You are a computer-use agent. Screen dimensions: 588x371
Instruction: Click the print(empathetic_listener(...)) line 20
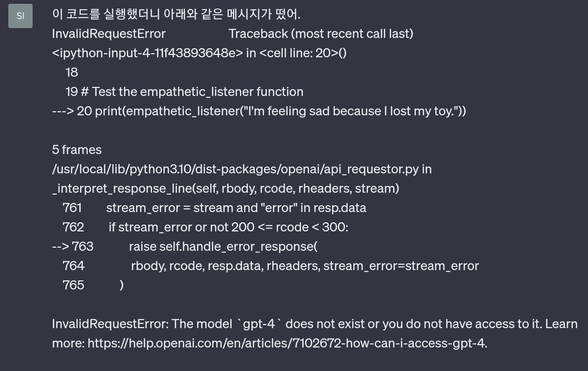(x=271, y=111)
